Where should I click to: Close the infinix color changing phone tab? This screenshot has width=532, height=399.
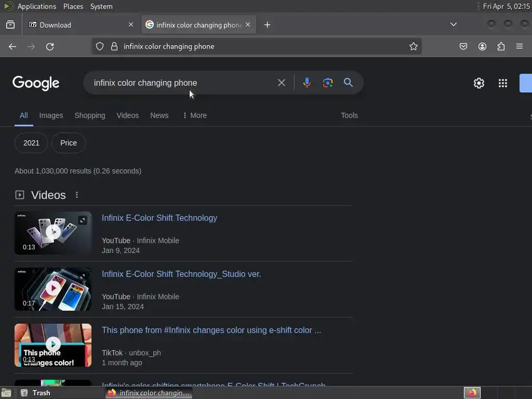point(248,24)
